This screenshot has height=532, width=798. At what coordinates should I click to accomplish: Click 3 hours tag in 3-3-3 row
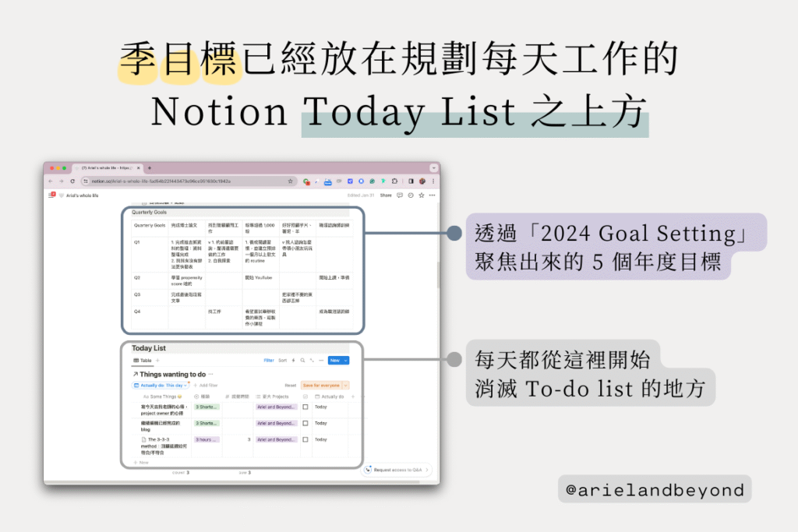coord(207,439)
